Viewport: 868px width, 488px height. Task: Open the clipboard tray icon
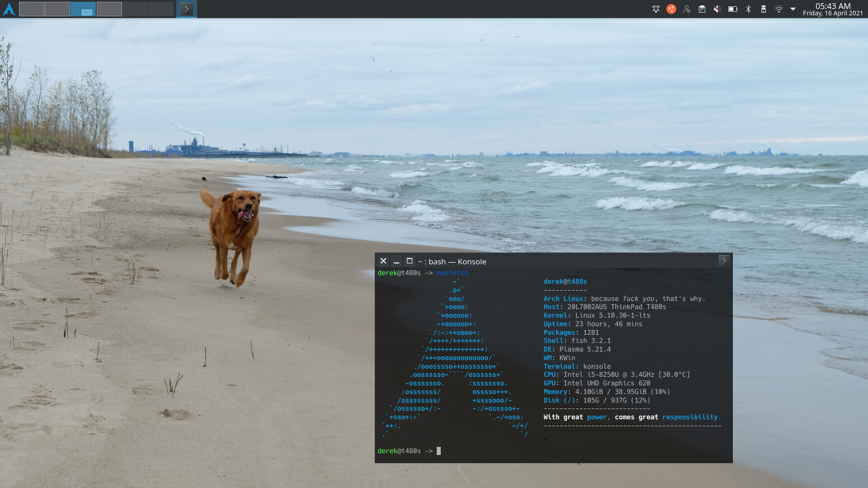tap(702, 9)
